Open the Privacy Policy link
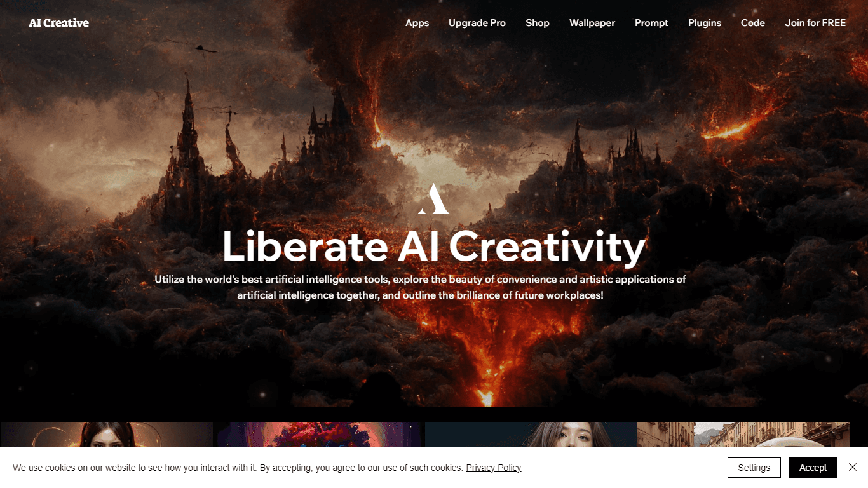The image size is (868, 488). coord(494,468)
